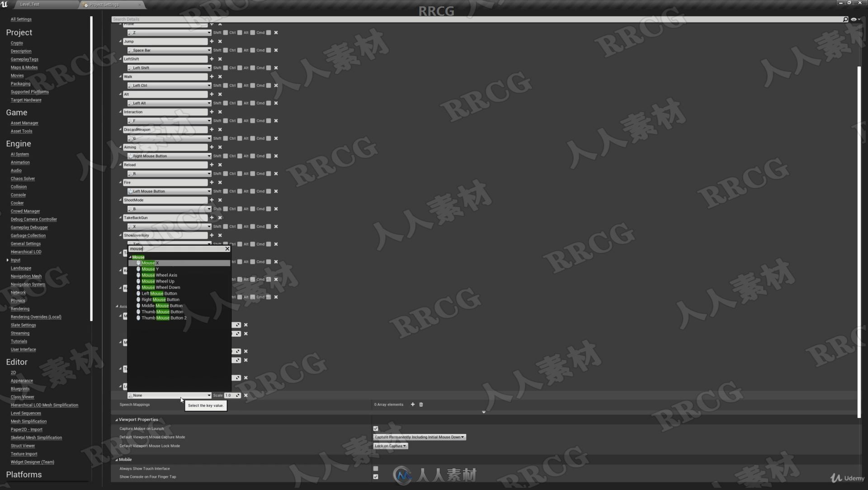Open the Left Ctrl key dropdown
Image resolution: width=868 pixels, height=490 pixels.
click(169, 85)
